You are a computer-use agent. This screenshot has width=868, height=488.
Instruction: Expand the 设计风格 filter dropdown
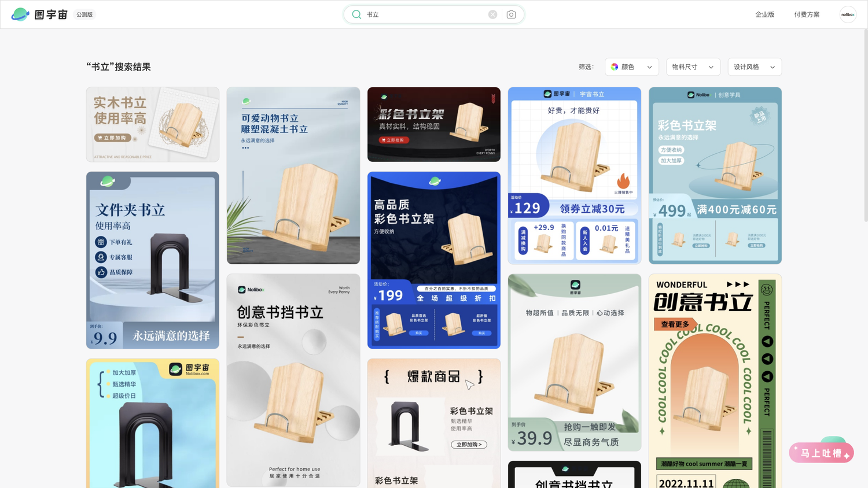coord(755,67)
